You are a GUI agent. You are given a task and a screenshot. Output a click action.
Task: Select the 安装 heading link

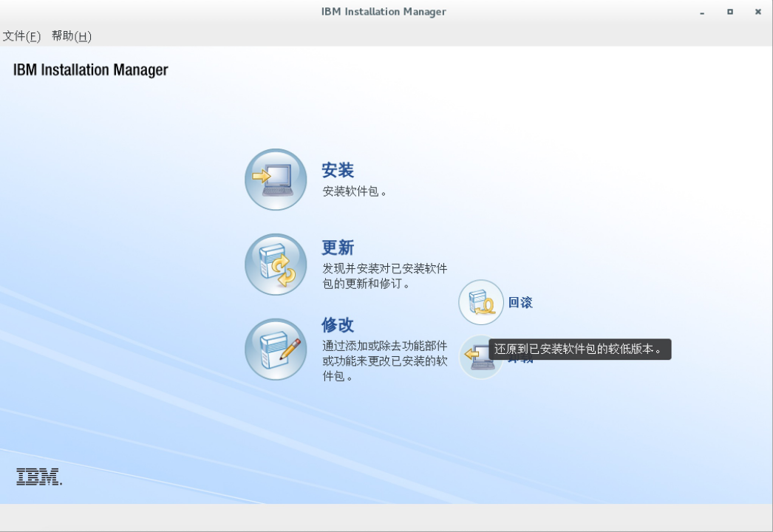pyautogui.click(x=338, y=171)
